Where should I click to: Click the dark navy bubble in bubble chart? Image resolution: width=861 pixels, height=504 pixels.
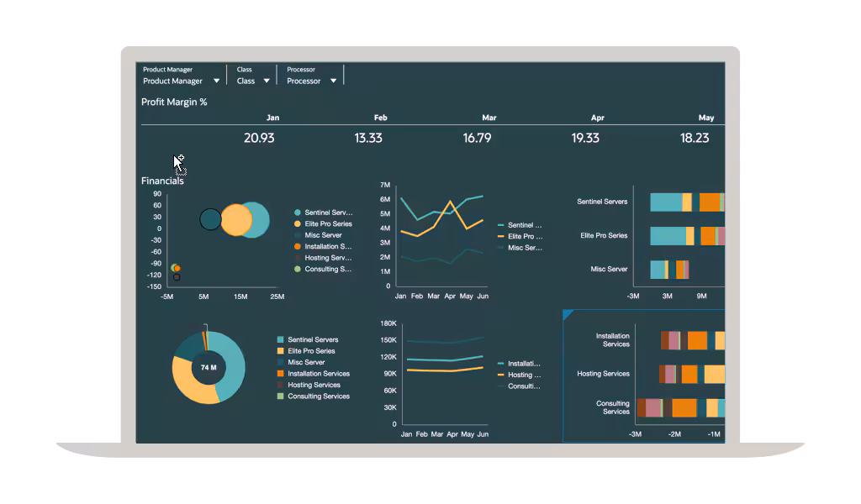(x=210, y=219)
